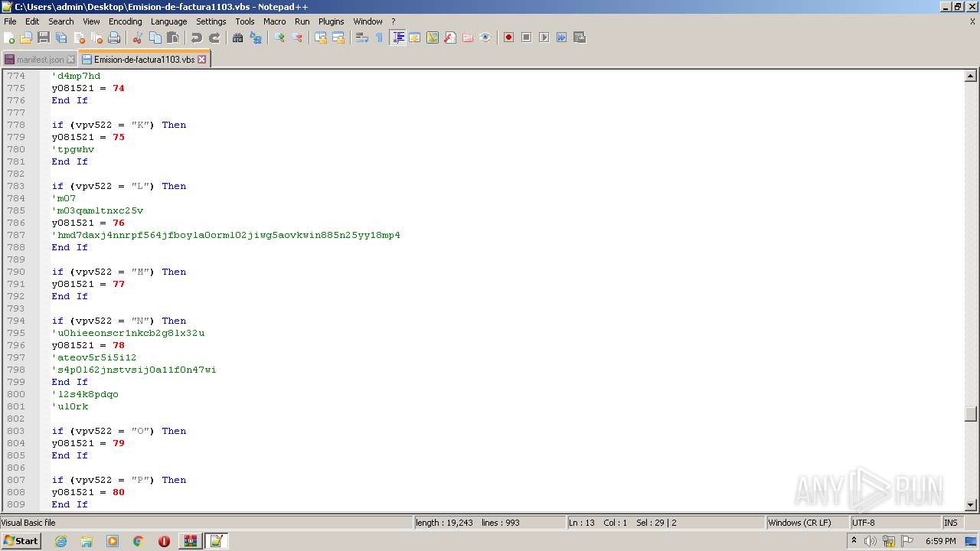Toggle Folder as Workspace panel icon
This screenshot has height=551, width=980.
click(468, 37)
